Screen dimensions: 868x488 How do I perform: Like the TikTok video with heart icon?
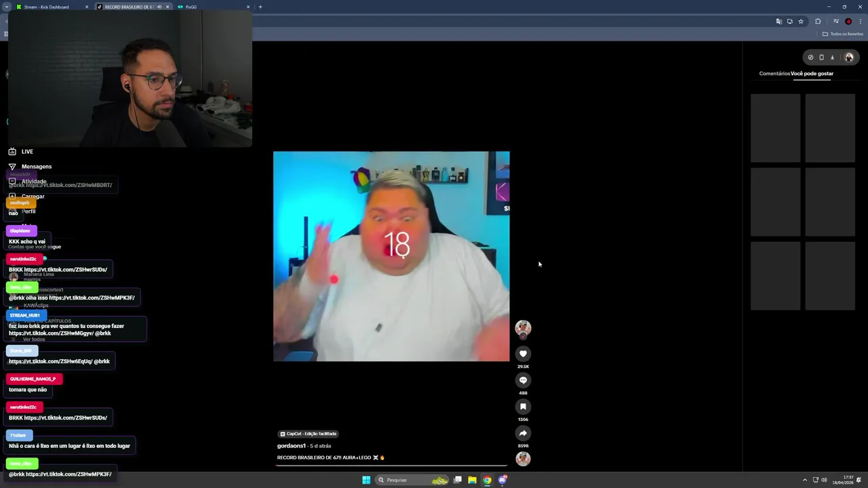point(523,354)
